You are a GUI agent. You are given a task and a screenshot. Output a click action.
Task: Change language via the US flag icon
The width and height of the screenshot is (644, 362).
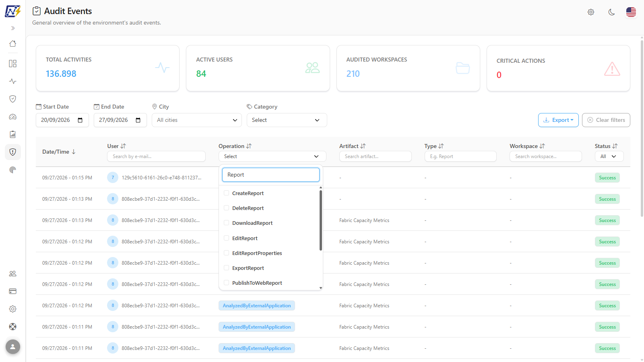(631, 12)
